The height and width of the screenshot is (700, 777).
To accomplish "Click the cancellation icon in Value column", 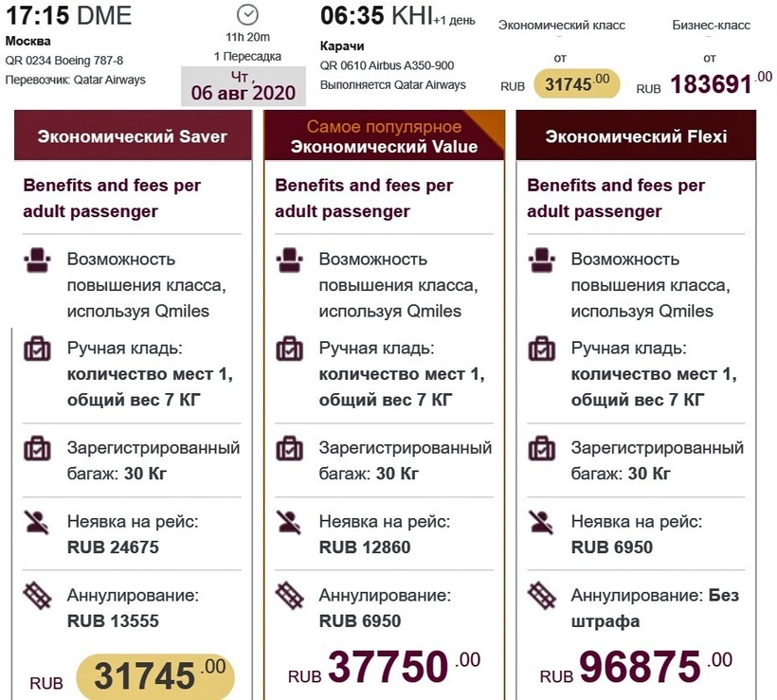I will tap(289, 597).
